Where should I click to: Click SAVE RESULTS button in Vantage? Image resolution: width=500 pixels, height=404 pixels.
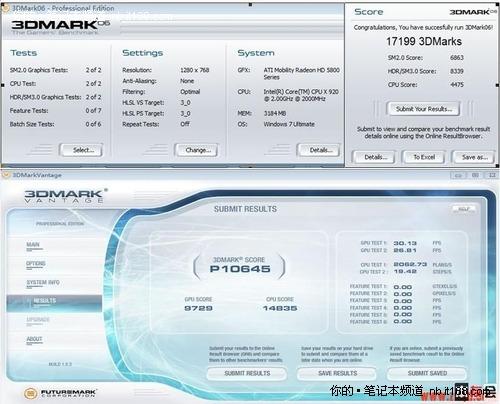(x=337, y=373)
